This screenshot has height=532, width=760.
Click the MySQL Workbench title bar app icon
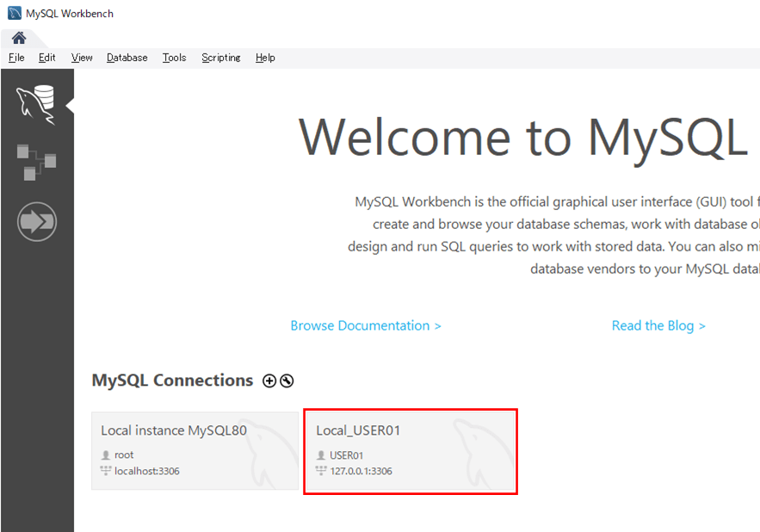15,13
